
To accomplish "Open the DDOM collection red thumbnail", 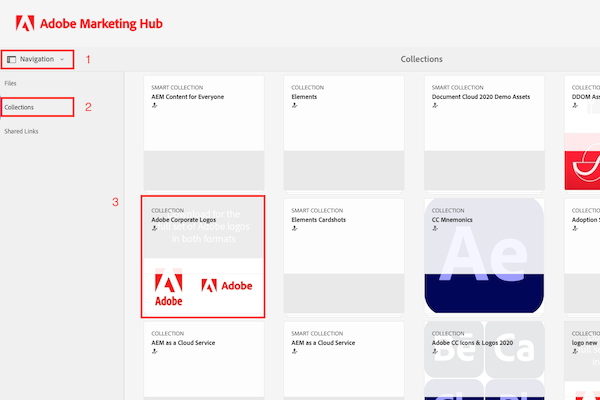I will [582, 160].
